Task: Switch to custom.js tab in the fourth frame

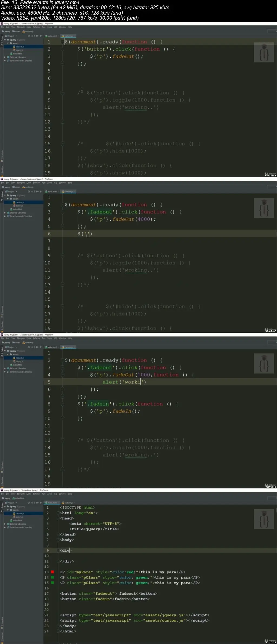Action: pos(68,503)
